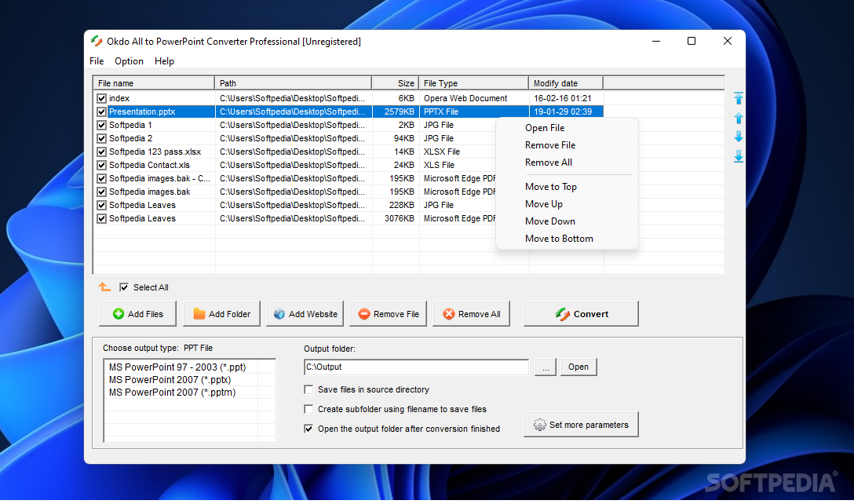Click the Opera Web Document type cell
This screenshot has width=854, height=504.
pyautogui.click(x=465, y=99)
